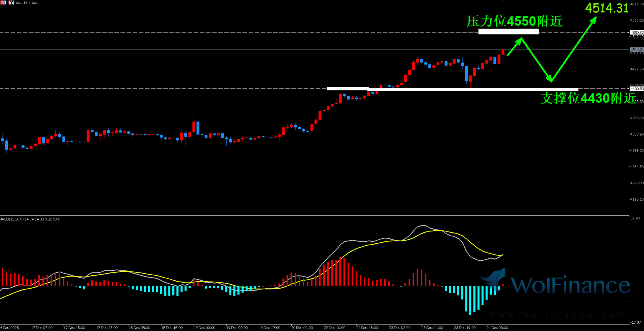The width and height of the screenshot is (644, 331).
Task: Click the www.wolfinance.com watermark text
Action: click(557, 314)
